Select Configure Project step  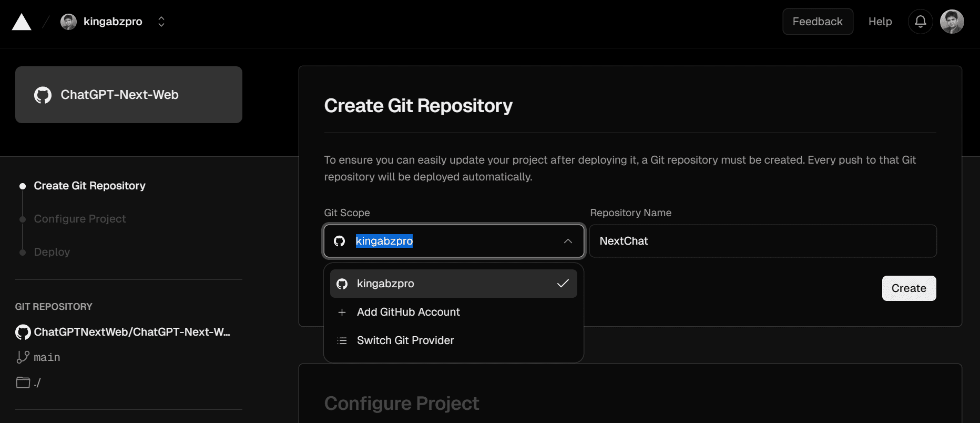tap(80, 219)
